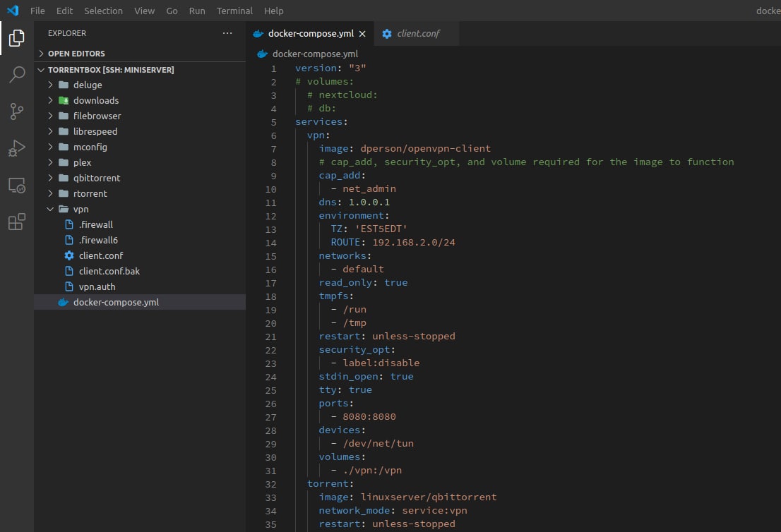Click the filebrowser folder icon
Screen dimensions: 781x532
pos(64,116)
